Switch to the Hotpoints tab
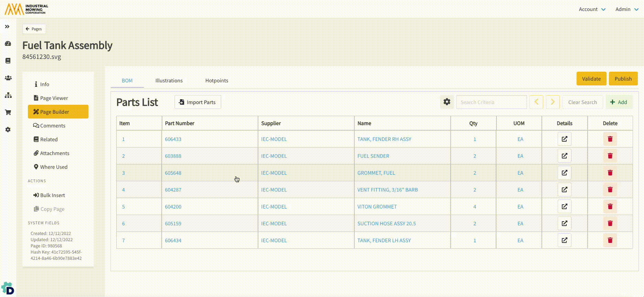The image size is (644, 297). click(x=217, y=81)
